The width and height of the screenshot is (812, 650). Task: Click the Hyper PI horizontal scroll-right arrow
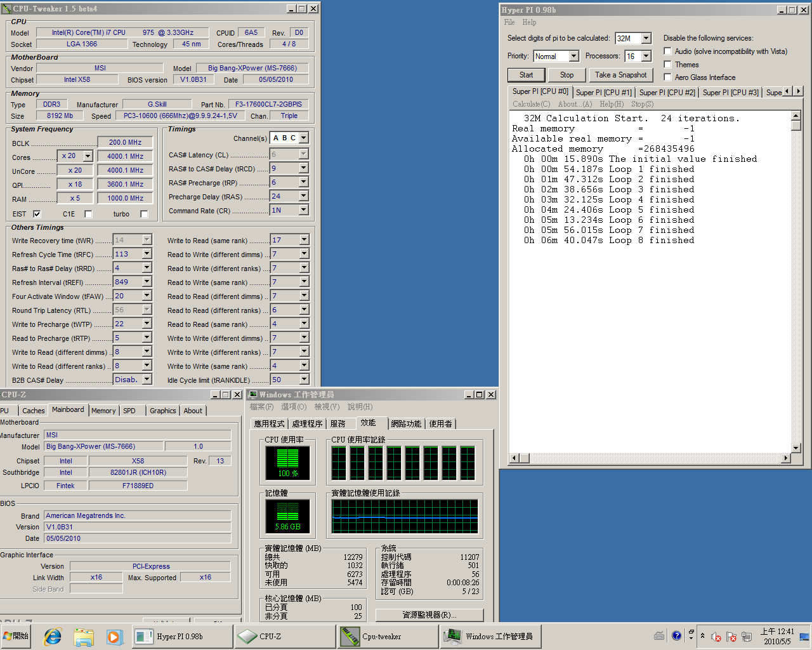786,458
